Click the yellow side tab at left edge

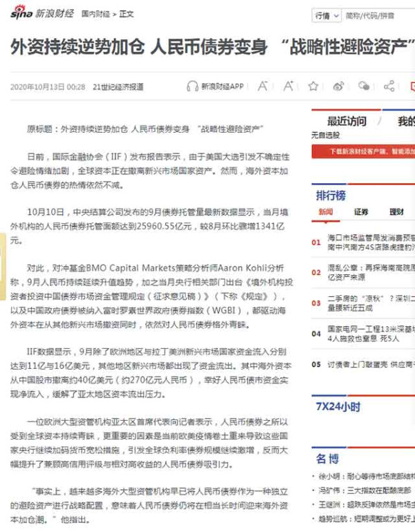click(x=3, y=266)
